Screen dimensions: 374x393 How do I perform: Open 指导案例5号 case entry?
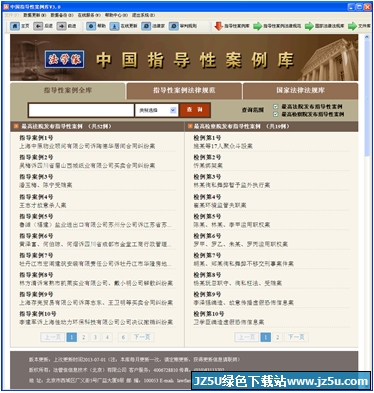(x=97, y=221)
